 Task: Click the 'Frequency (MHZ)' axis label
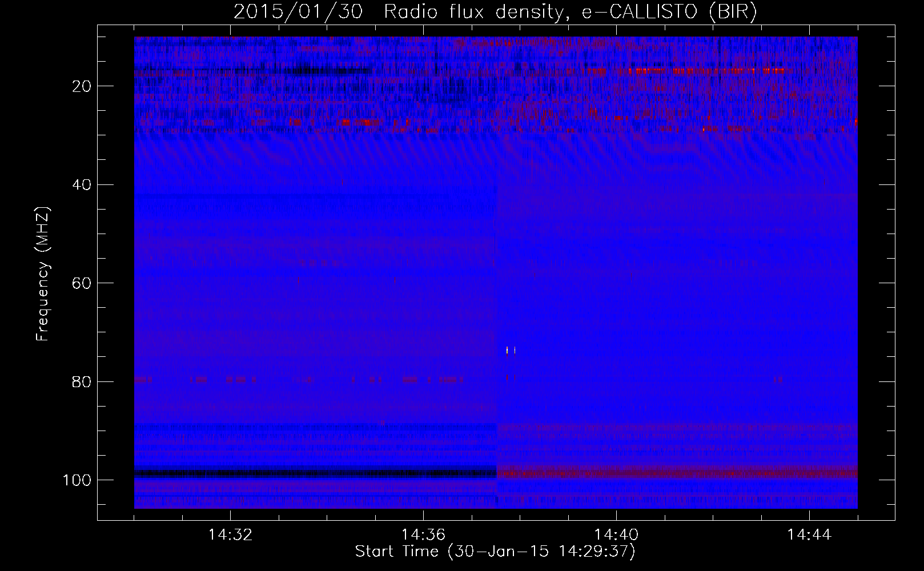point(43,274)
